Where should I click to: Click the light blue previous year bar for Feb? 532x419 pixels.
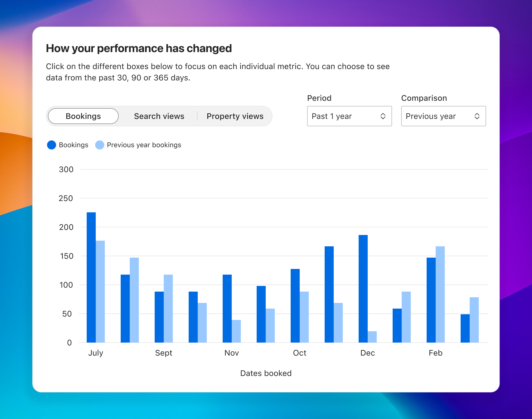440,294
